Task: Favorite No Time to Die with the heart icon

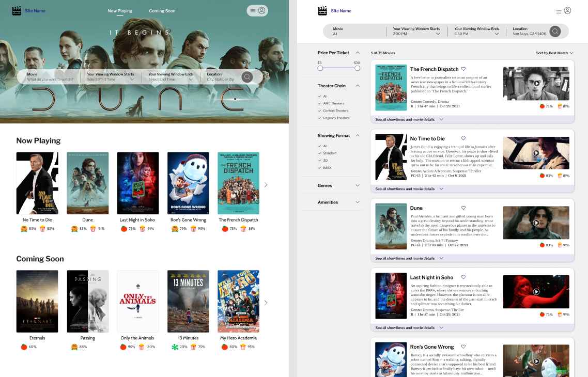Action: click(463, 138)
